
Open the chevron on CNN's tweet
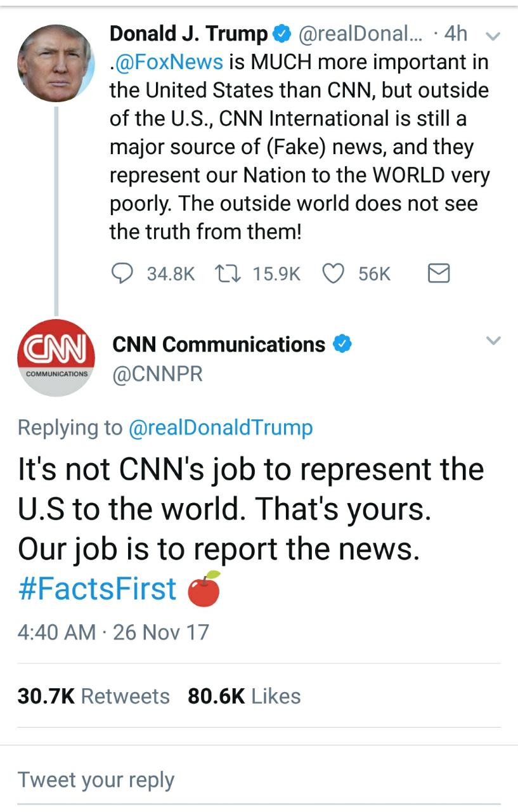[x=493, y=339]
